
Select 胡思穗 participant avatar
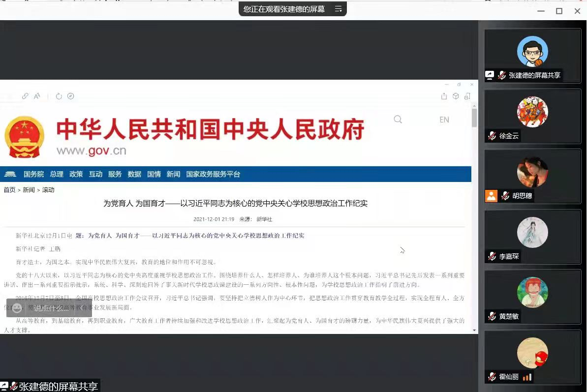tap(532, 172)
